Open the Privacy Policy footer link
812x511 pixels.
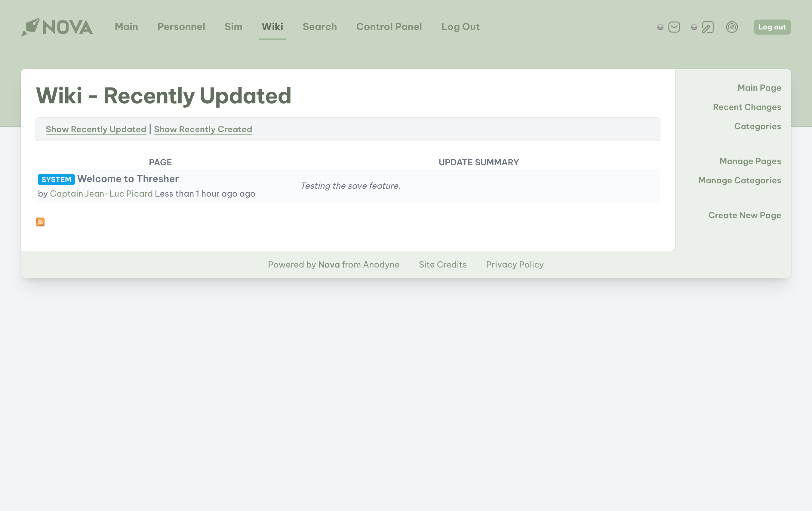point(515,265)
